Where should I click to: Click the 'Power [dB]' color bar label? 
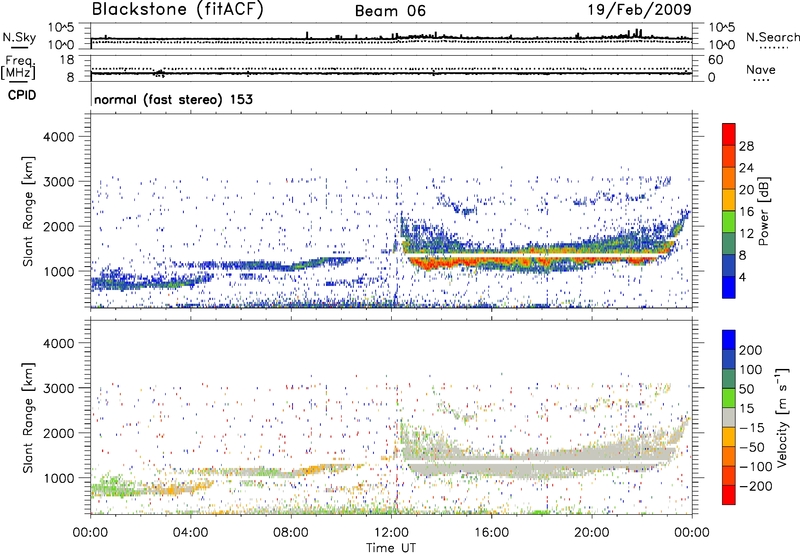coord(763,211)
